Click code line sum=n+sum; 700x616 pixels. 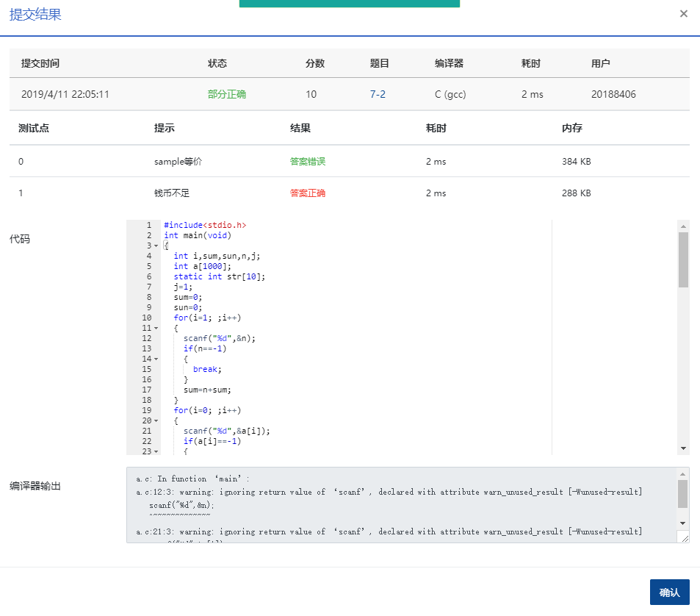point(207,390)
